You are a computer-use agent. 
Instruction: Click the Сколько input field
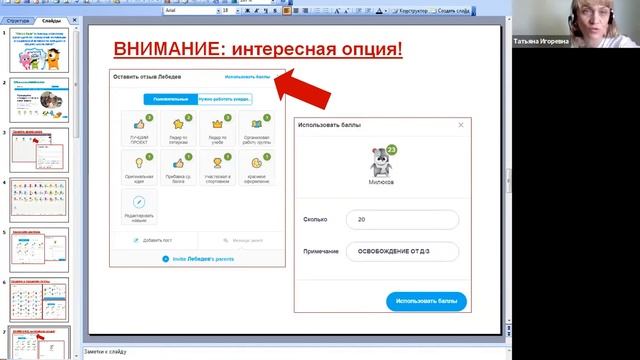tap(402, 220)
